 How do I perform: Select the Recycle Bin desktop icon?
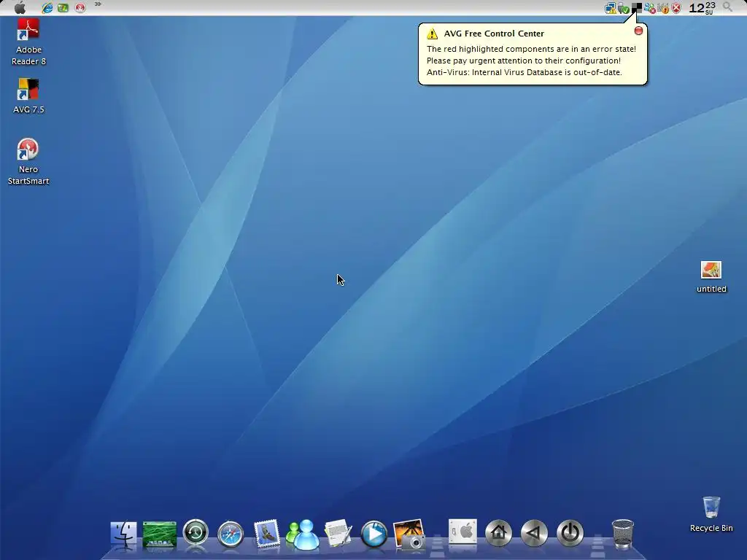click(711, 514)
